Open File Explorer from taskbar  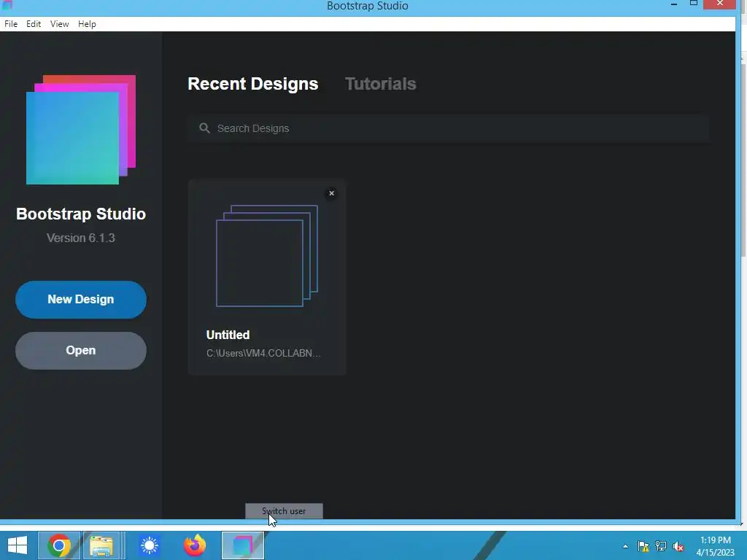(x=101, y=545)
